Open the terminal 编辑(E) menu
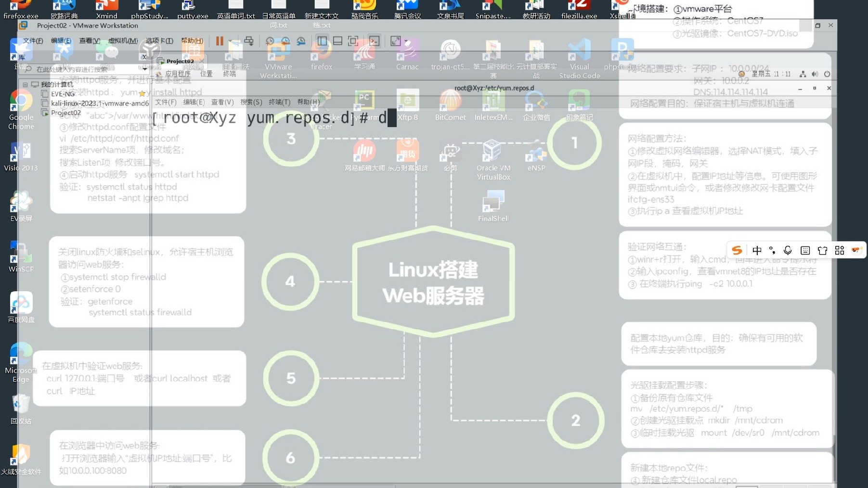868x488 pixels. click(x=194, y=102)
